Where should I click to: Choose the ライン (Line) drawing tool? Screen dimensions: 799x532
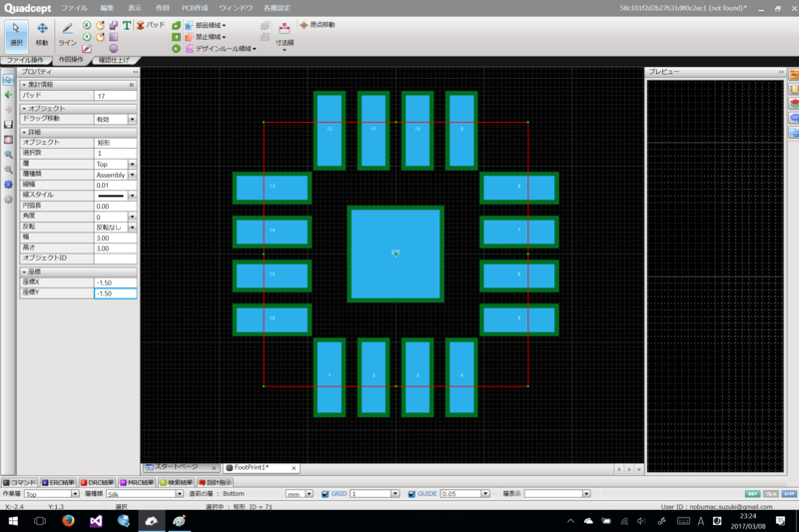67,35
